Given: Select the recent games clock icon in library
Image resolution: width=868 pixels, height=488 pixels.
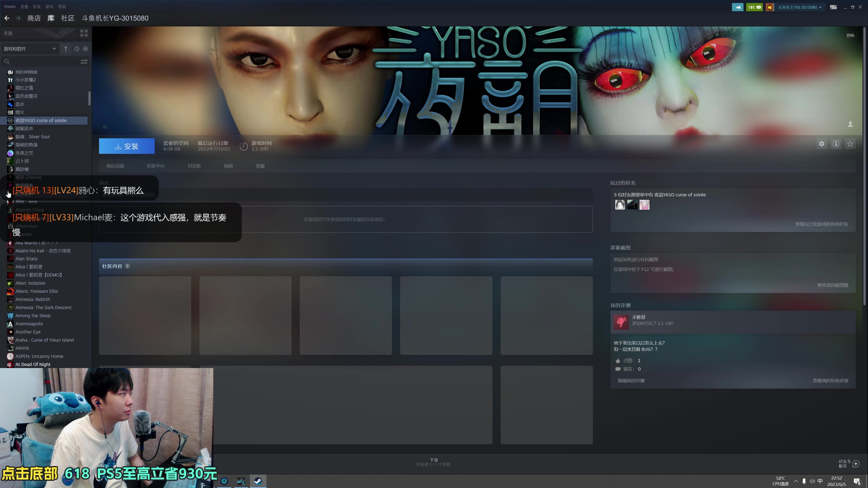Looking at the screenshot, I should tap(76, 48).
